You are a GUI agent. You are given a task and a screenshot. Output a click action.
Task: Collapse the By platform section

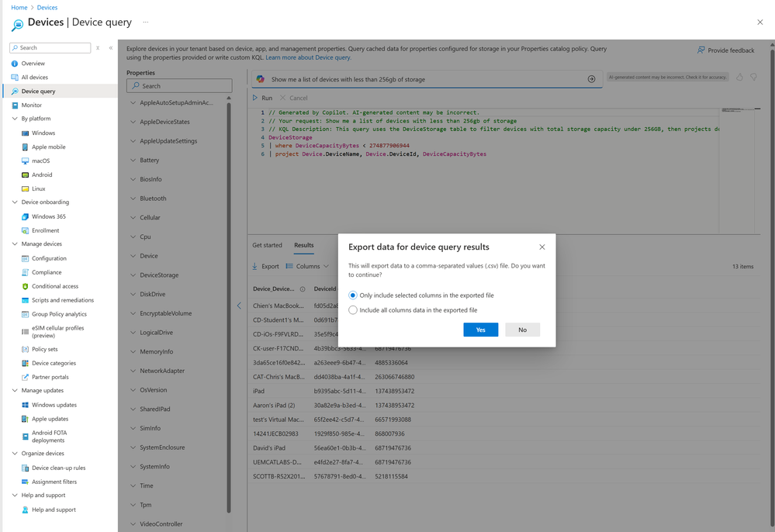tap(15, 119)
